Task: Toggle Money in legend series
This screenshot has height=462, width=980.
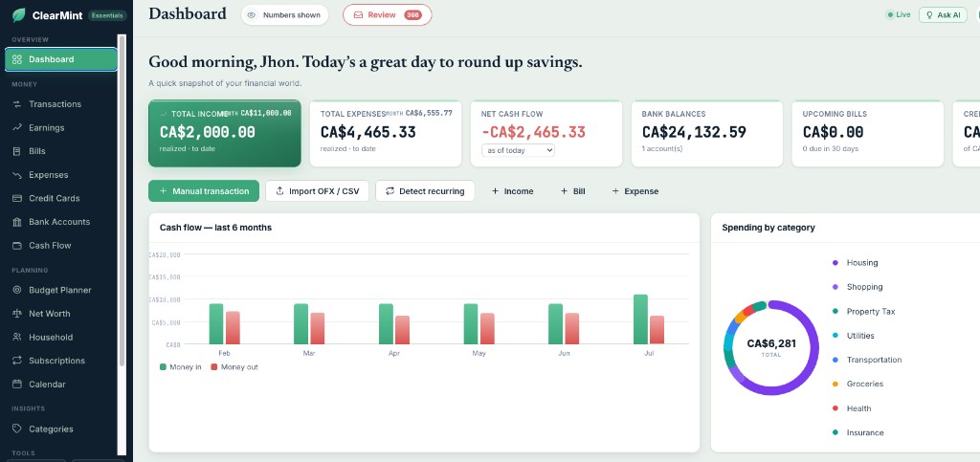Action: point(181,367)
